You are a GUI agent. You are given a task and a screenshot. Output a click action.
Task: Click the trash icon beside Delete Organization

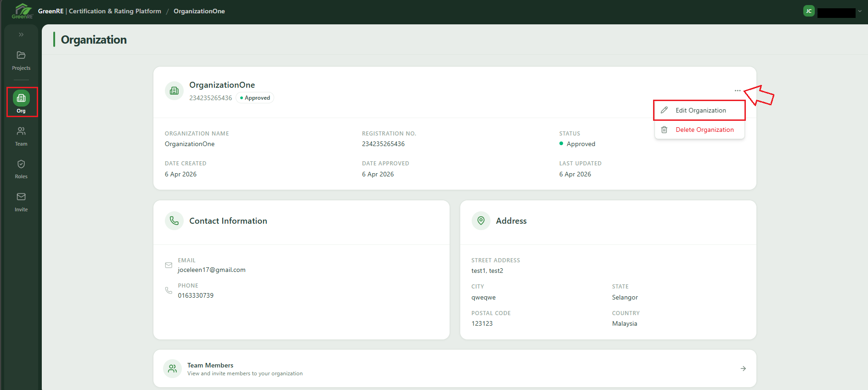(x=664, y=130)
